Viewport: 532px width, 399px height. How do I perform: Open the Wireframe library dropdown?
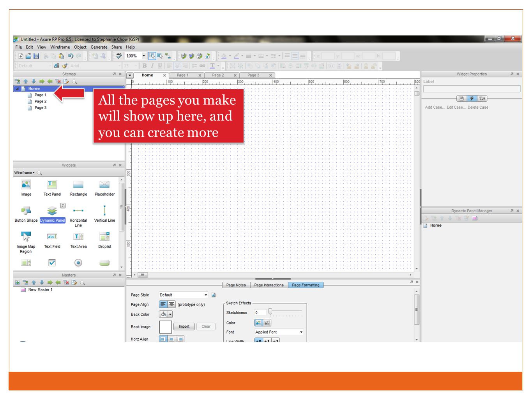[x=24, y=173]
